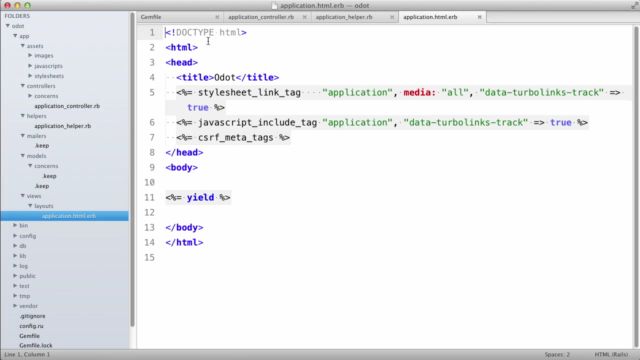Image resolution: width=640 pixels, height=360 pixels.
Task: Collapse the controllers folder arrow
Action: pos(23,86)
